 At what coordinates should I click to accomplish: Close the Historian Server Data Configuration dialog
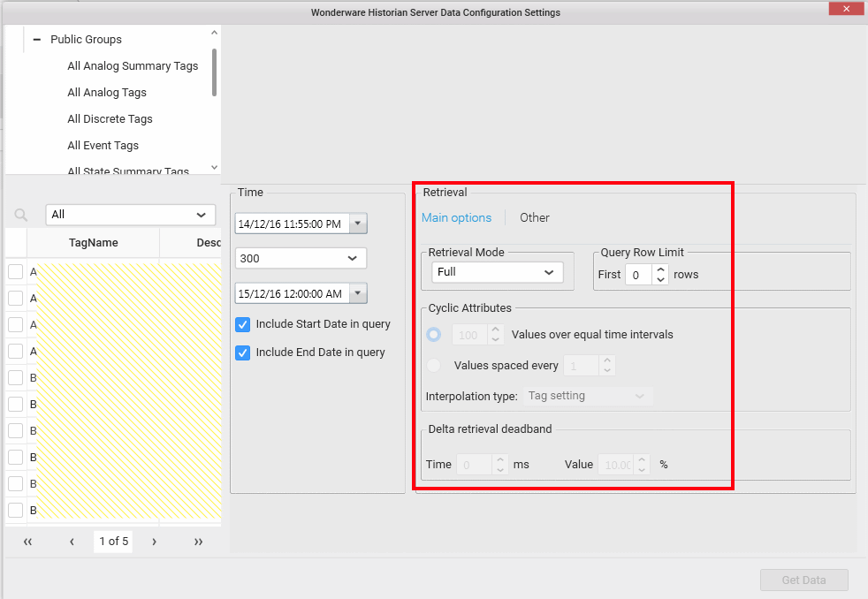pyautogui.click(x=846, y=9)
